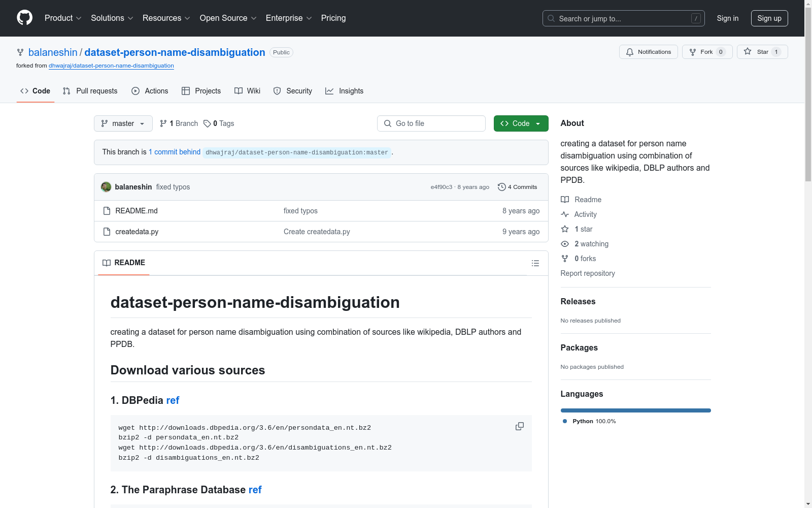Switch to the Pull requests tab
The image size is (812, 508).
(x=90, y=91)
